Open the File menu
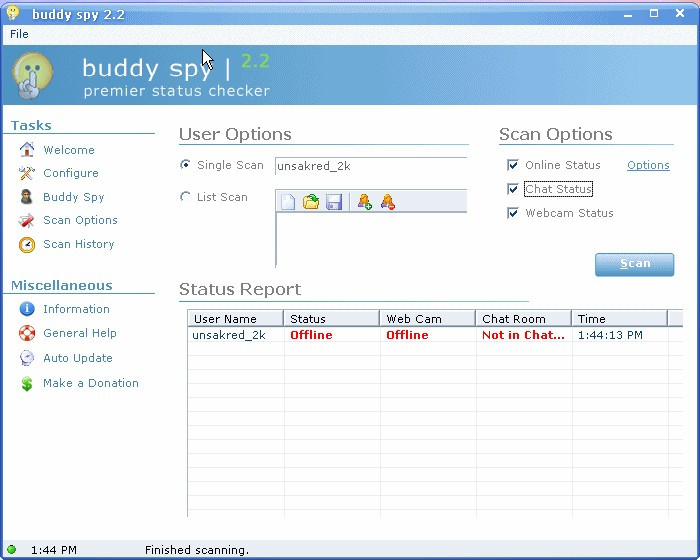Screen dimensions: 700x560 (x=19, y=34)
